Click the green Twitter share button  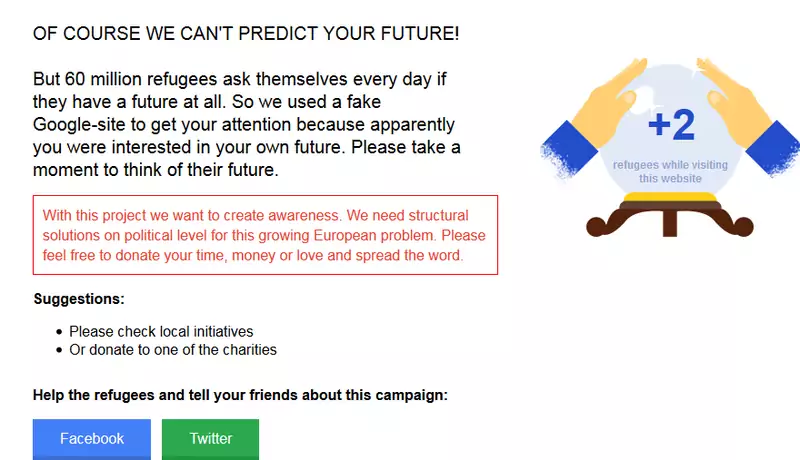[210, 439]
